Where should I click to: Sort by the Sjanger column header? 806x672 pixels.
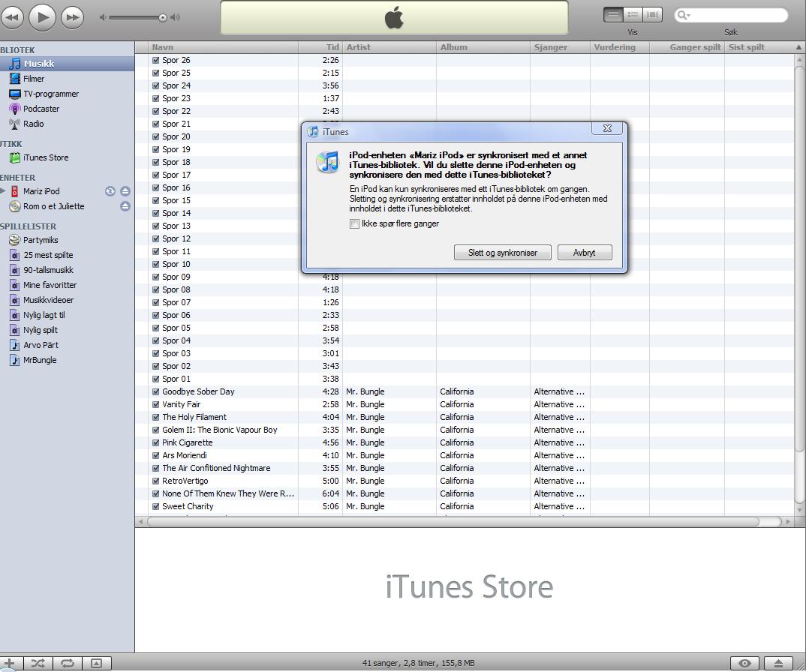pyautogui.click(x=560, y=47)
